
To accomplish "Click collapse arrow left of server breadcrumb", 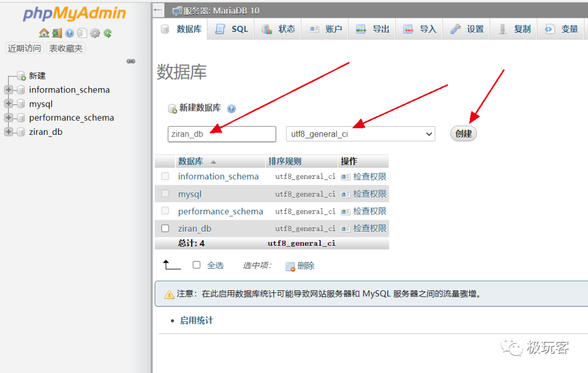I will [x=158, y=10].
